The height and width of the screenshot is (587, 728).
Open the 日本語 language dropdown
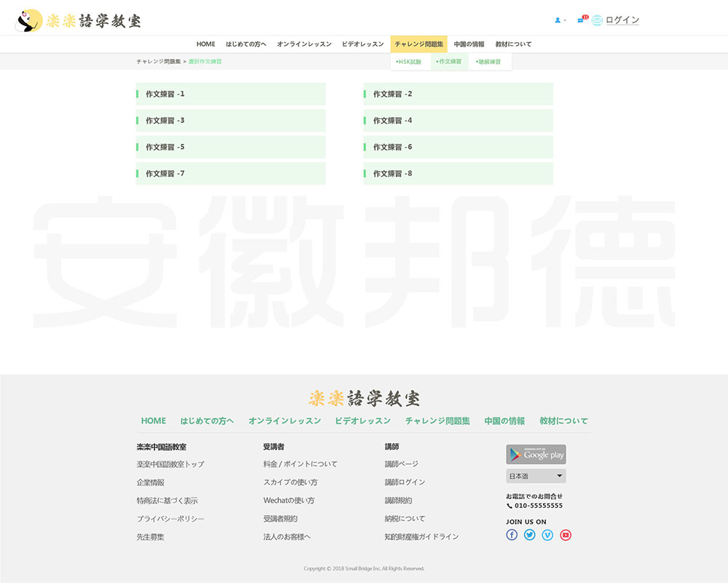536,476
